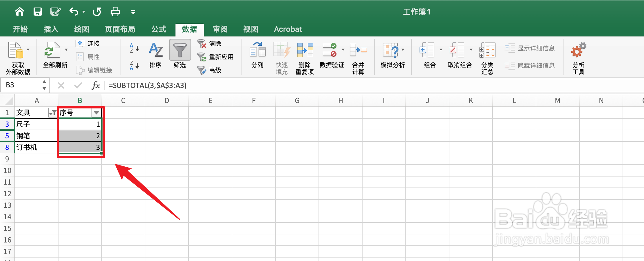Switch to the 公式 tab
Screen dimensions: 644x261
[159, 29]
